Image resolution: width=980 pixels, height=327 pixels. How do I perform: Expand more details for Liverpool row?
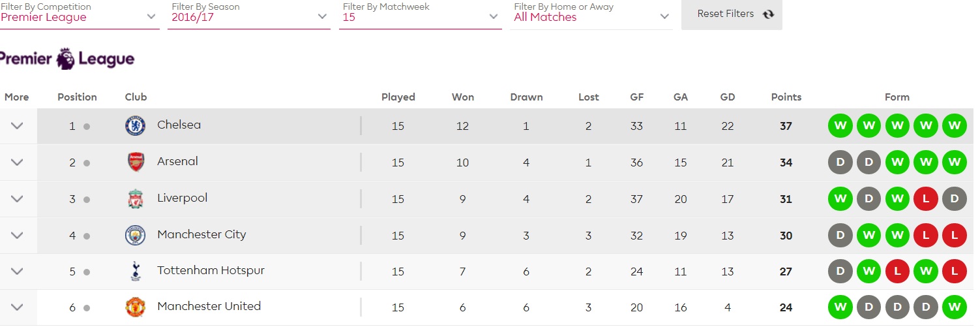pyautogui.click(x=18, y=199)
